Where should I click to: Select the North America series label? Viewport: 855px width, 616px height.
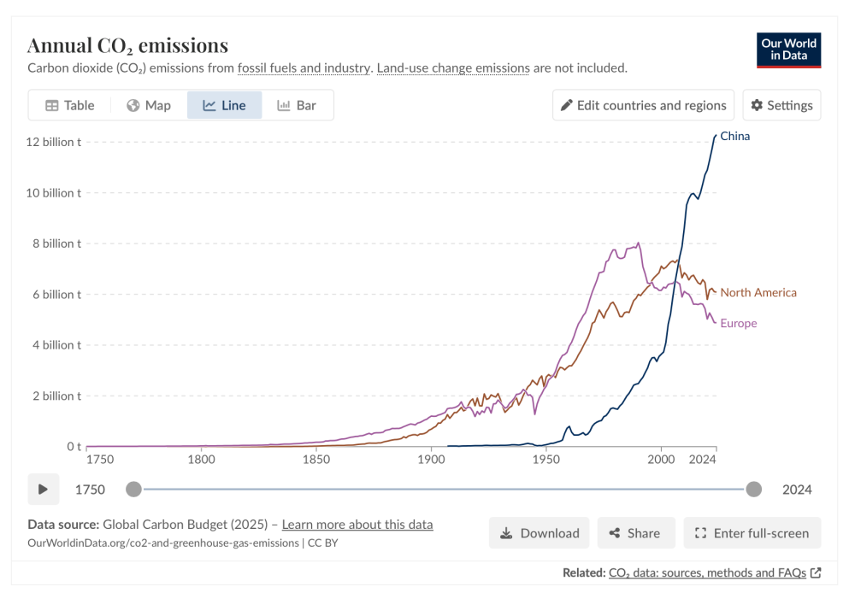[758, 292]
